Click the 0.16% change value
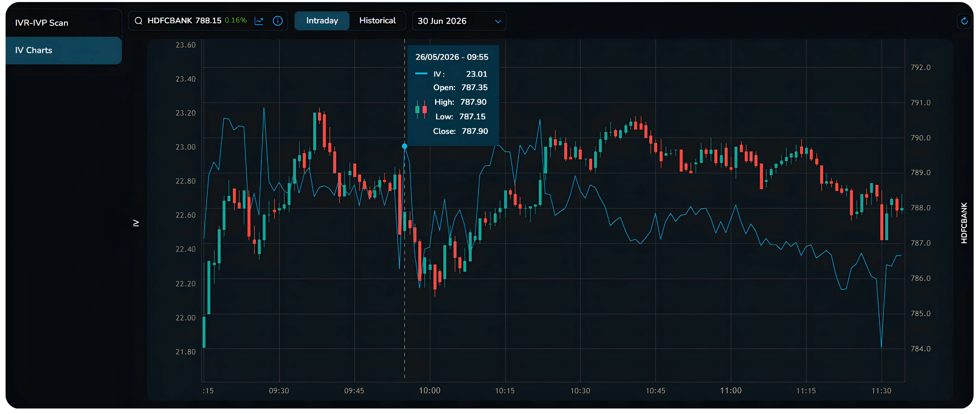Viewport: 980px width, 414px height. coord(235,20)
